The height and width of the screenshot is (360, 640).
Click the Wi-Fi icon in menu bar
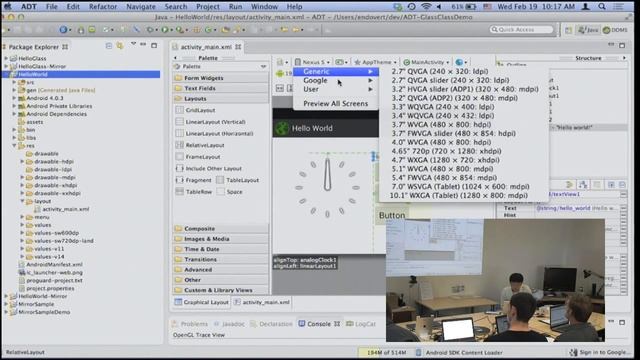pyautogui.click(x=426, y=7)
